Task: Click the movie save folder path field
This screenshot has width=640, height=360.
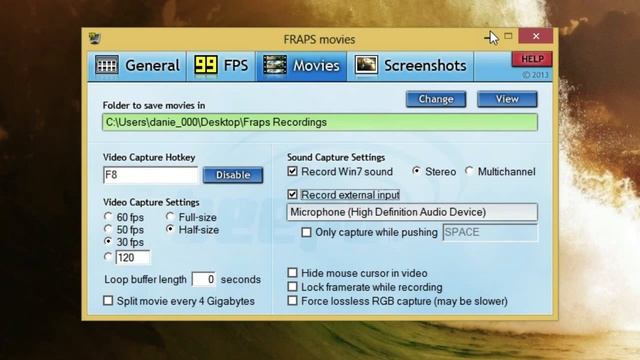Action: point(320,122)
